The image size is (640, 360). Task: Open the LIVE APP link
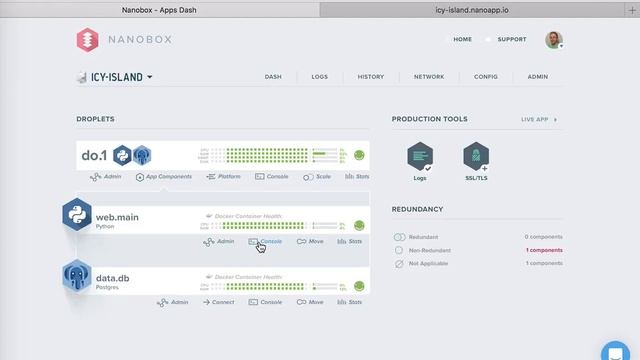539,120
